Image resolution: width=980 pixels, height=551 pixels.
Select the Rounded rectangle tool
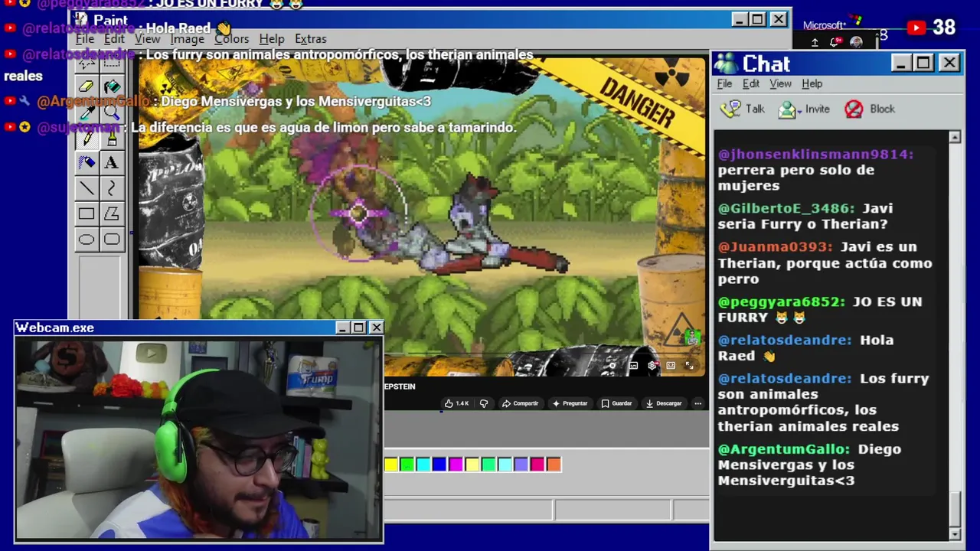(x=112, y=240)
